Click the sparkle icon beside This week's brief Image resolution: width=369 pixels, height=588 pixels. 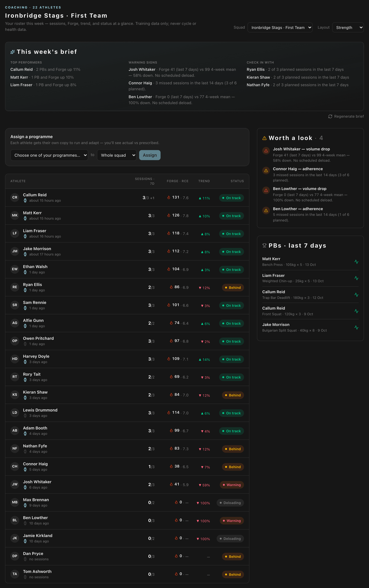tap(12, 52)
